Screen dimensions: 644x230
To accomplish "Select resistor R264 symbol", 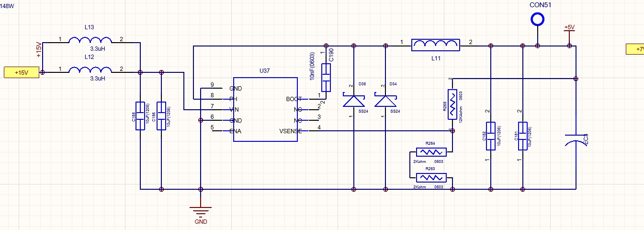I will pyautogui.click(x=431, y=152).
